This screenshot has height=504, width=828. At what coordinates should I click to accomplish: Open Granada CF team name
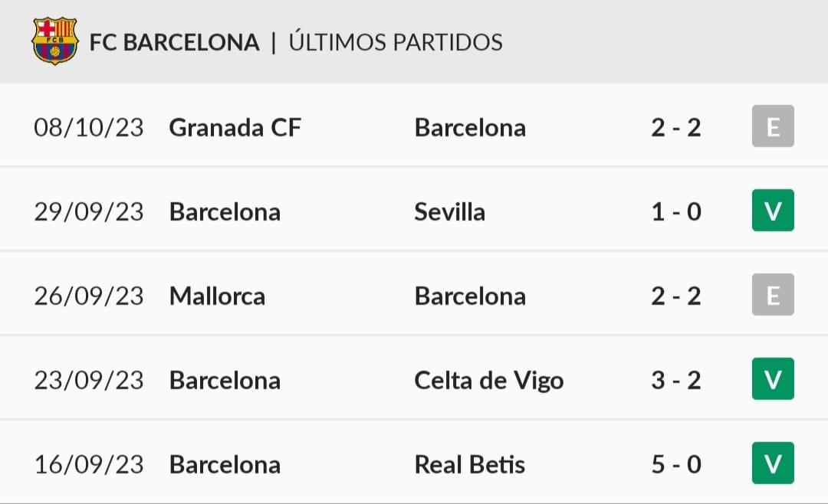pyautogui.click(x=235, y=128)
